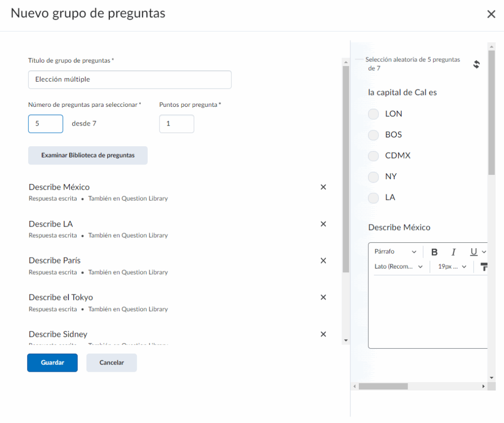The width and height of the screenshot is (504, 423).
Task: Remove the Describe México question
Action: click(x=323, y=187)
